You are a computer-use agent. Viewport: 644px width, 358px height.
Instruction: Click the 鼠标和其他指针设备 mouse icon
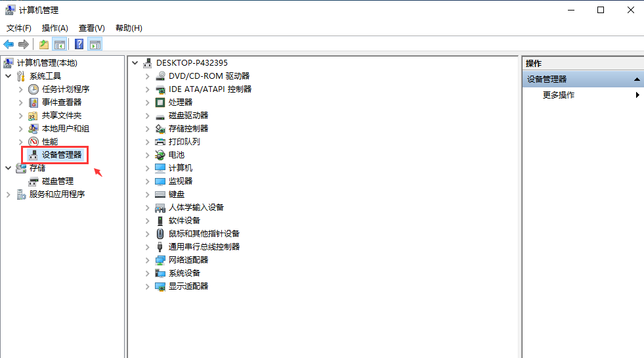point(160,234)
